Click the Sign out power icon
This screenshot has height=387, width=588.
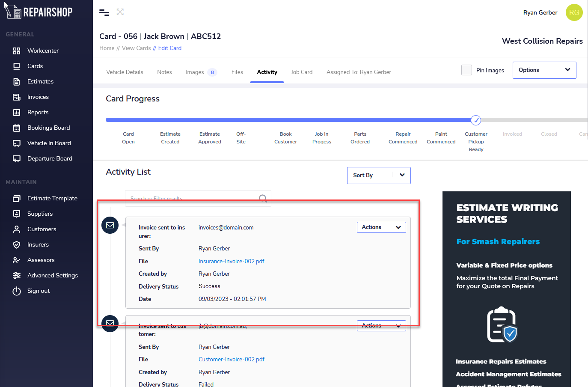pyautogui.click(x=17, y=291)
